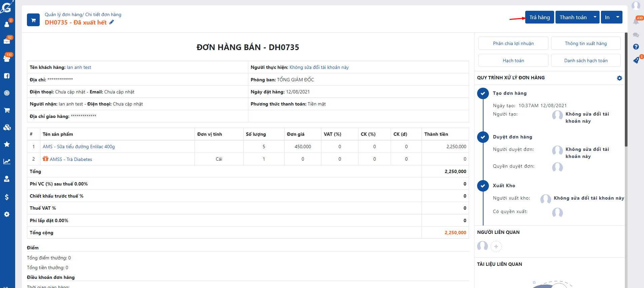This screenshot has height=288, width=644.
Task: Open Phân chia lợi nhuận
Action: click(x=513, y=43)
